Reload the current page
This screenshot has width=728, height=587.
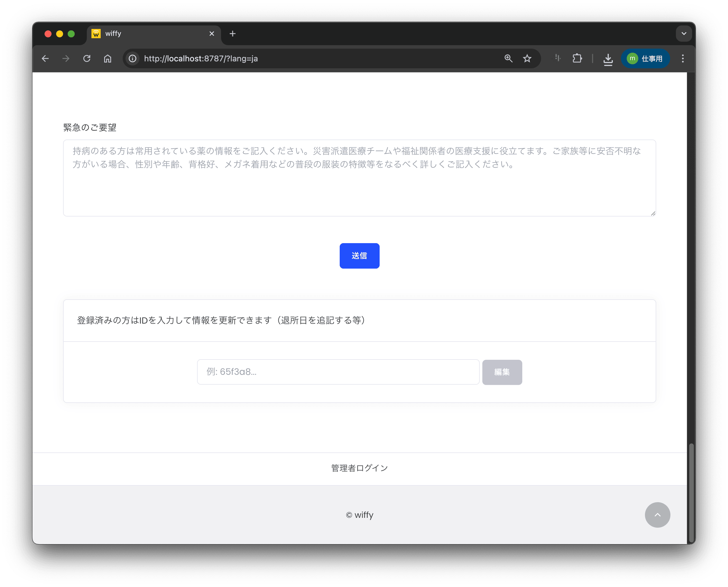87,58
